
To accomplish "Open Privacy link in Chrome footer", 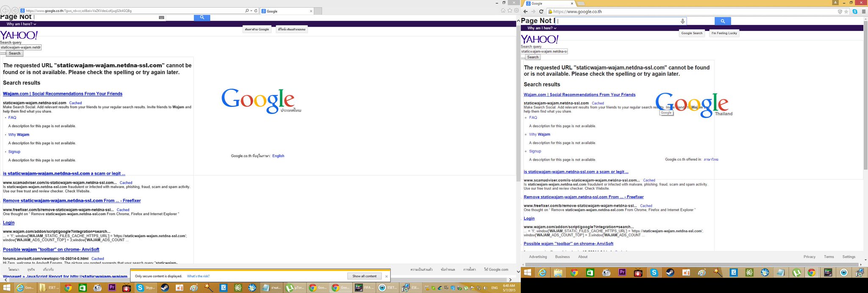I will click(x=810, y=257).
